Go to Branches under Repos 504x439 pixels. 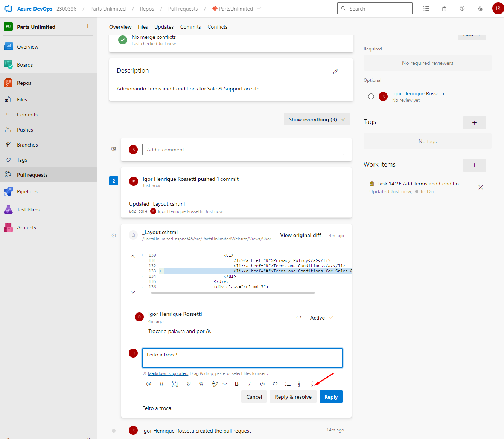48,145
